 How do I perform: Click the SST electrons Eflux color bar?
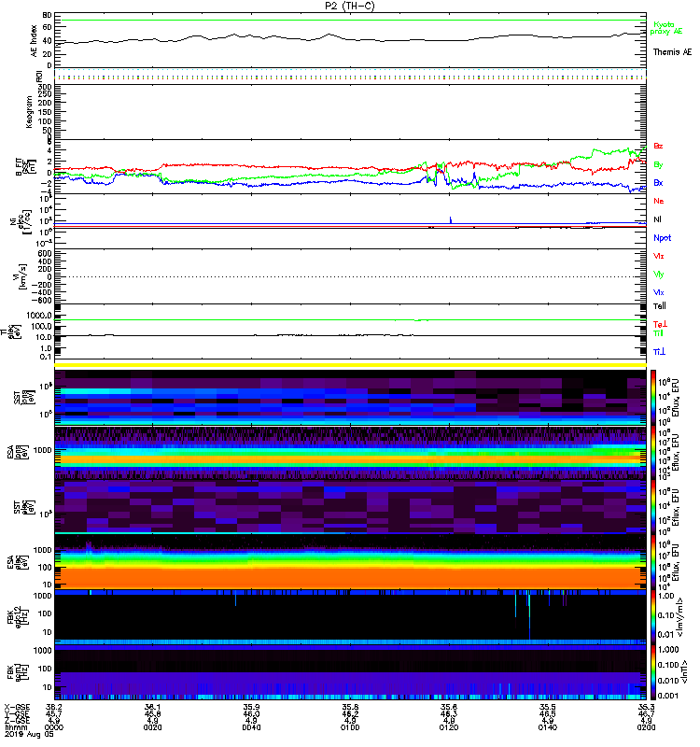(x=653, y=507)
